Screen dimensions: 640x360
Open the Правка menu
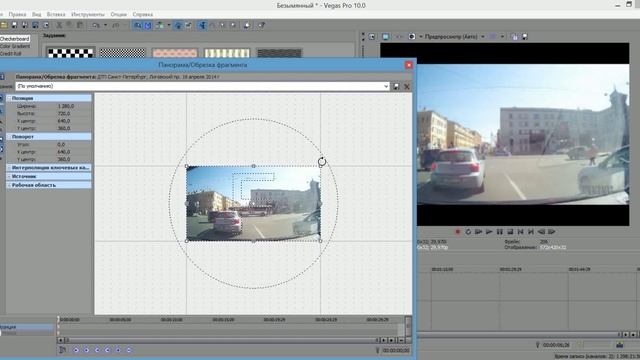click(x=17, y=14)
